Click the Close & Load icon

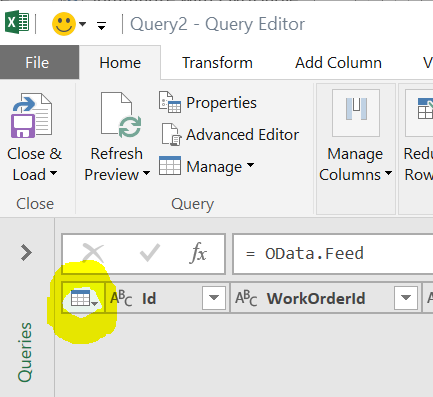(32, 115)
